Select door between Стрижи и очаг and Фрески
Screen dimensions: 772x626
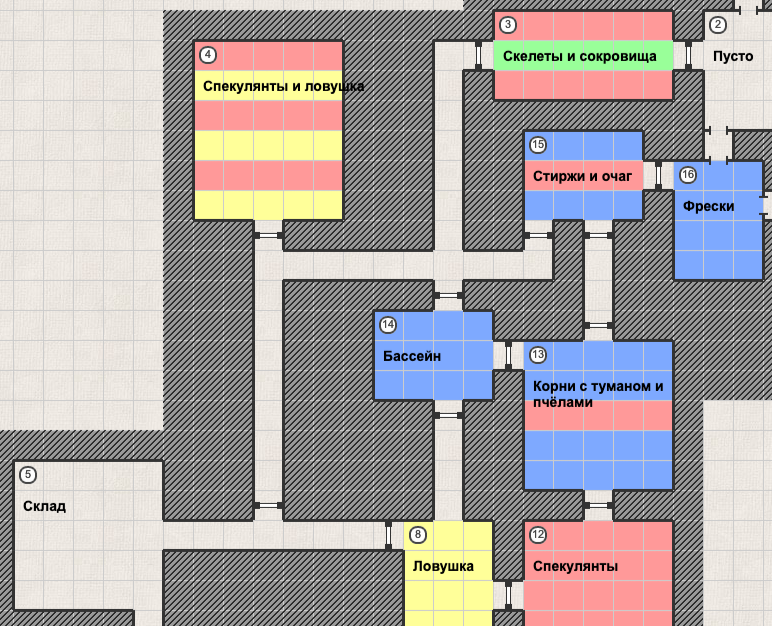point(658,175)
